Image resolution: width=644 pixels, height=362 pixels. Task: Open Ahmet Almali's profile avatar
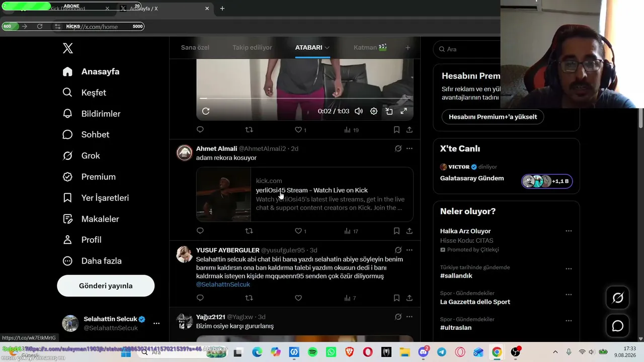point(184,153)
